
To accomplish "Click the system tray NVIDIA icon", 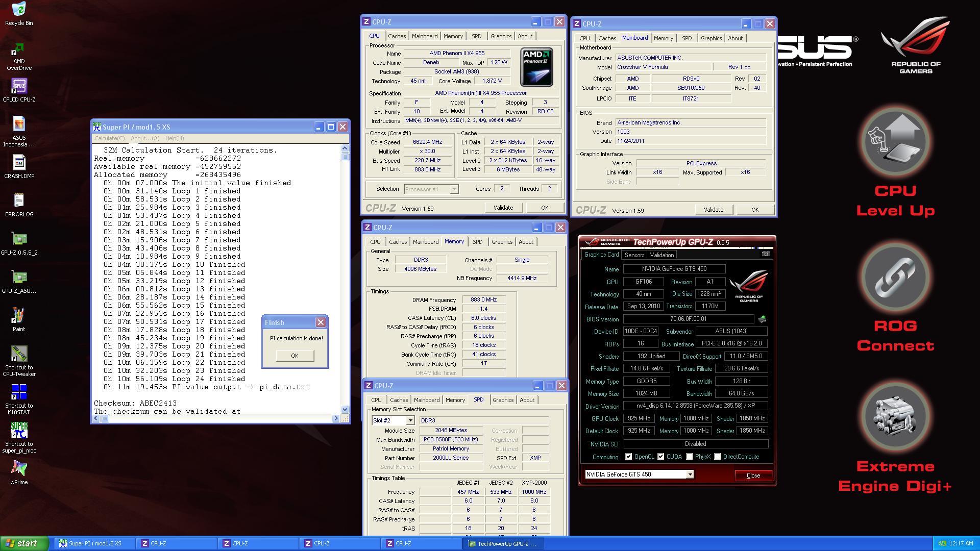I will (x=943, y=544).
